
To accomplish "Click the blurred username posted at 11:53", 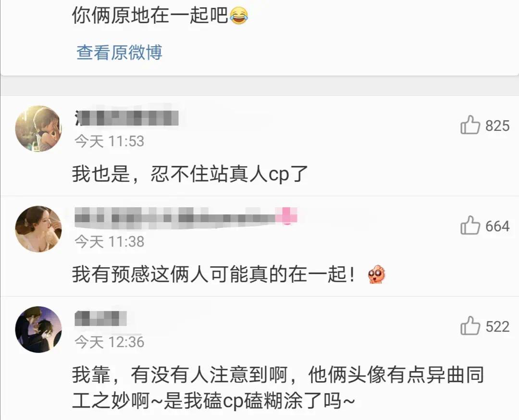I will point(127,118).
